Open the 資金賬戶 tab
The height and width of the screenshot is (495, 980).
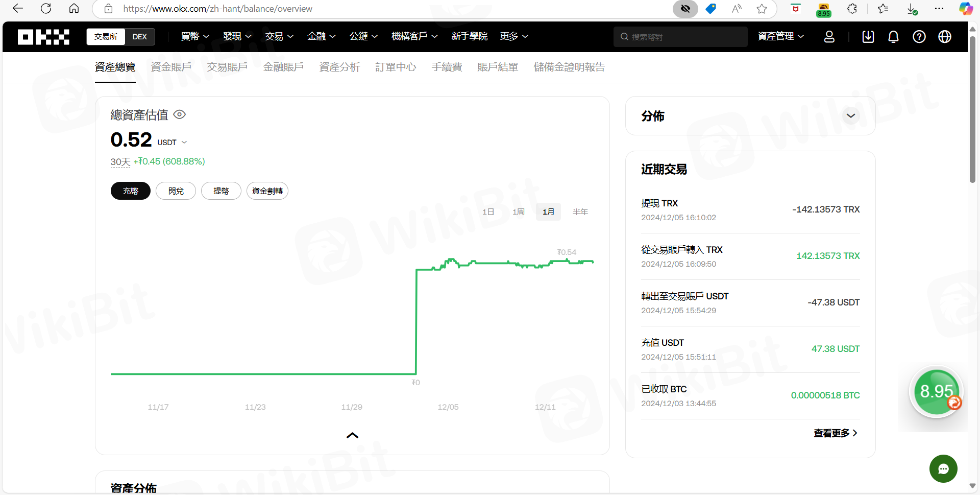171,67
